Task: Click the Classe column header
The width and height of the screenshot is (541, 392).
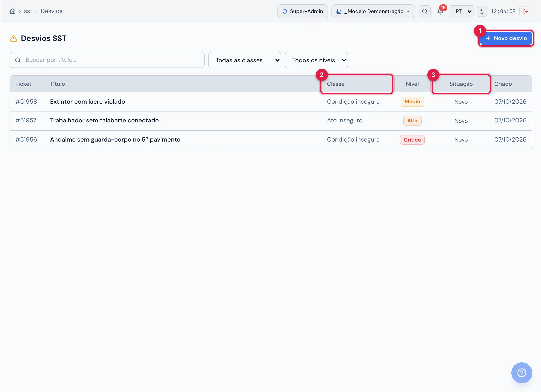Action: tap(336, 84)
